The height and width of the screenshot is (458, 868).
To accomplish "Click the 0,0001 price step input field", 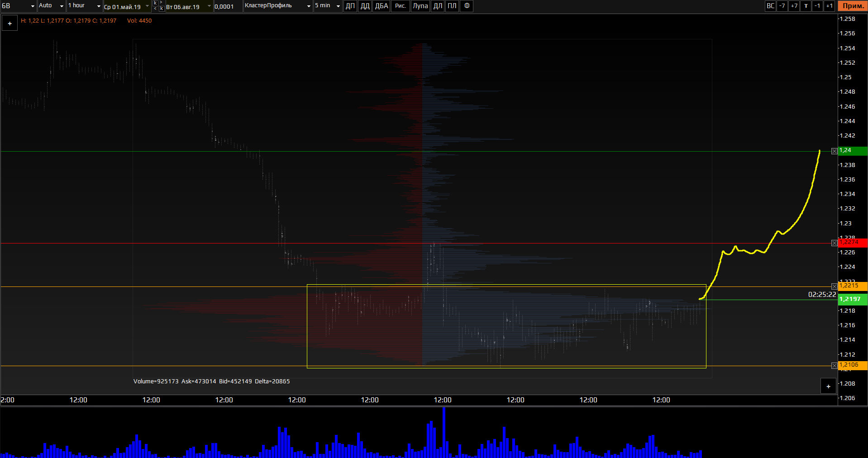I will (228, 6).
